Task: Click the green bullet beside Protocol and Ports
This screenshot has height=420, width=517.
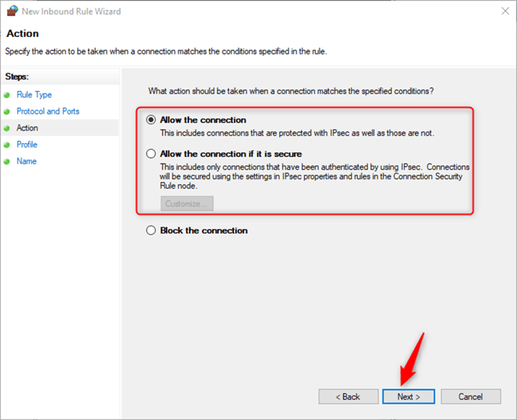Action: pyautogui.click(x=8, y=112)
